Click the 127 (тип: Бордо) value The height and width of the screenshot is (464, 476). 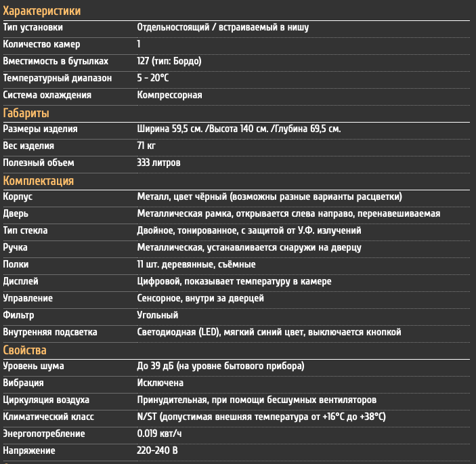[169, 62]
